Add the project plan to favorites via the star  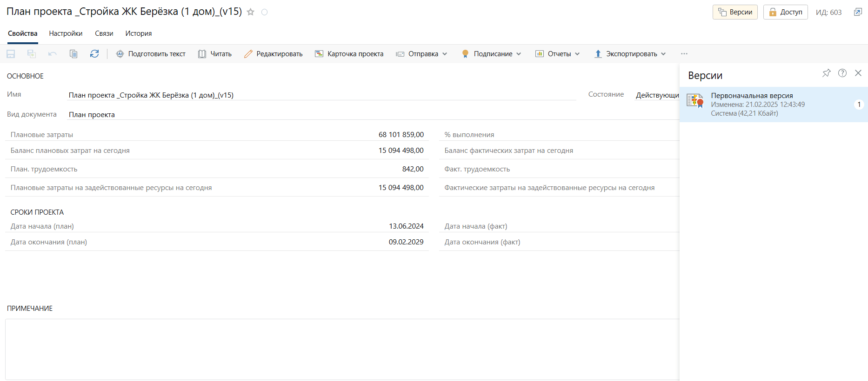[251, 12]
